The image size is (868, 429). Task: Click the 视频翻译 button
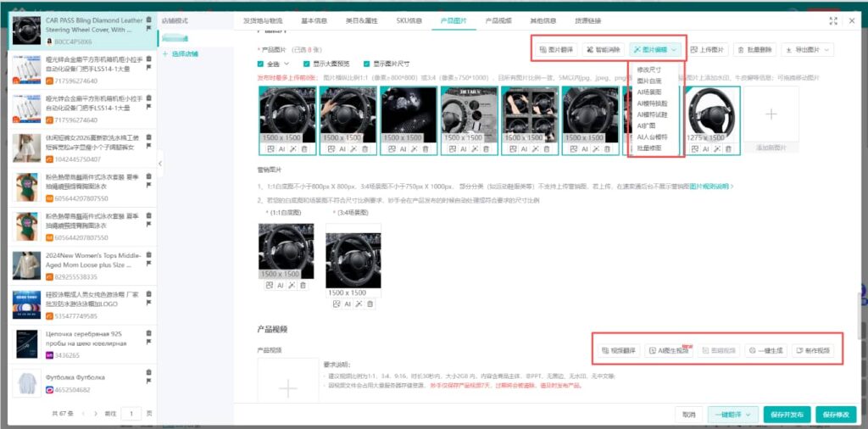click(x=618, y=350)
